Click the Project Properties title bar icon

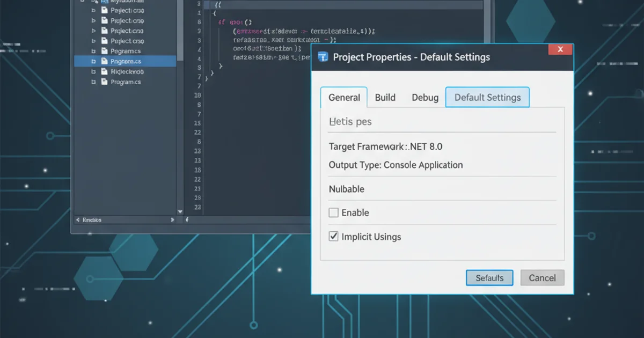coord(323,57)
